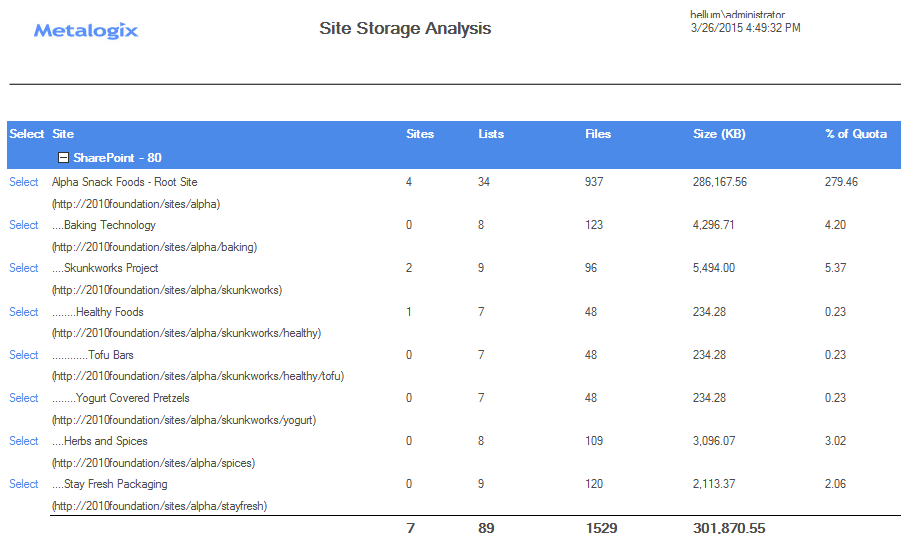Collapse the SharePoint - 80 group
This screenshot has width=901, height=543.
63,158
